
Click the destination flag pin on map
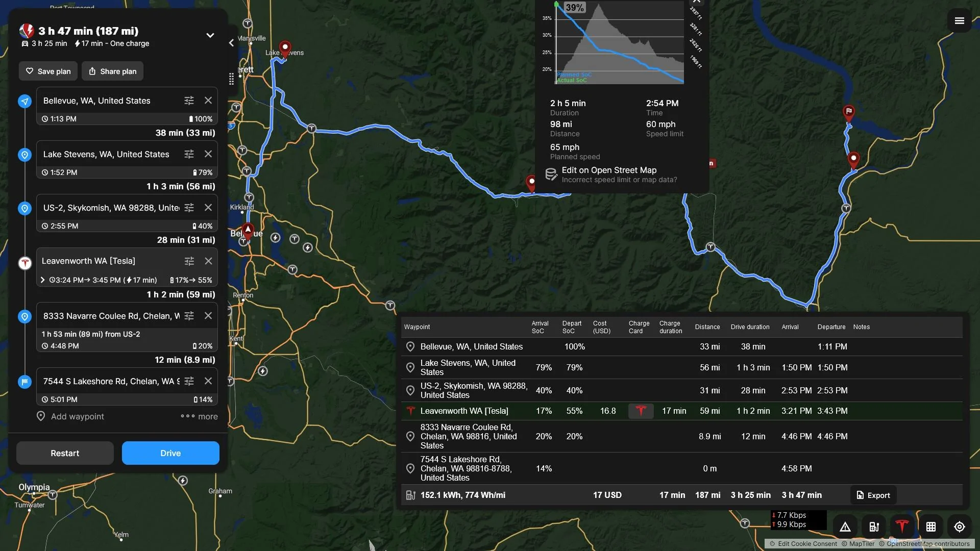pyautogui.click(x=848, y=113)
